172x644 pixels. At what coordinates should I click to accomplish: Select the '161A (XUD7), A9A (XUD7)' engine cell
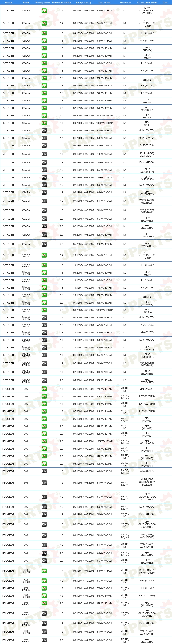pos(147,155)
